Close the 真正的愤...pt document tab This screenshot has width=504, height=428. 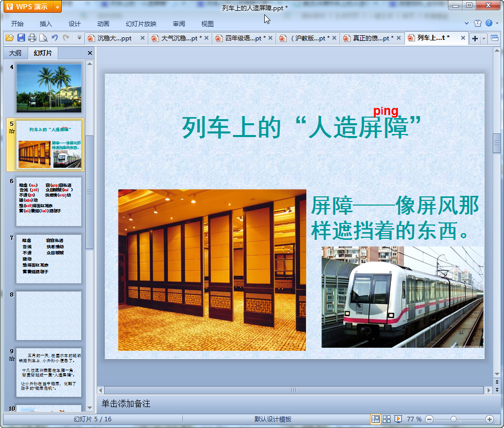tap(399, 38)
